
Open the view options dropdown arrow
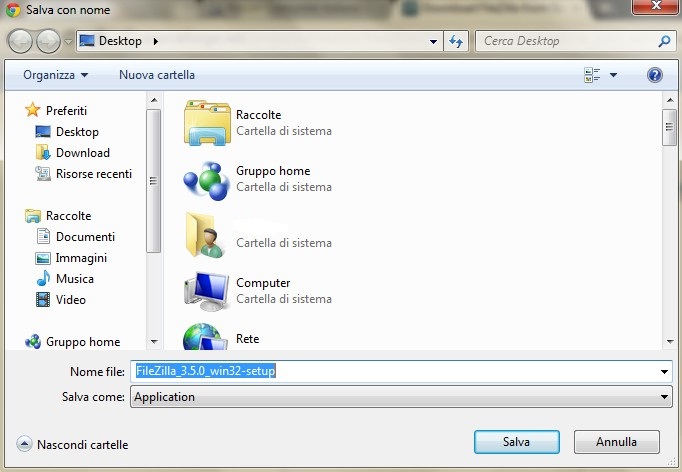[x=614, y=75]
